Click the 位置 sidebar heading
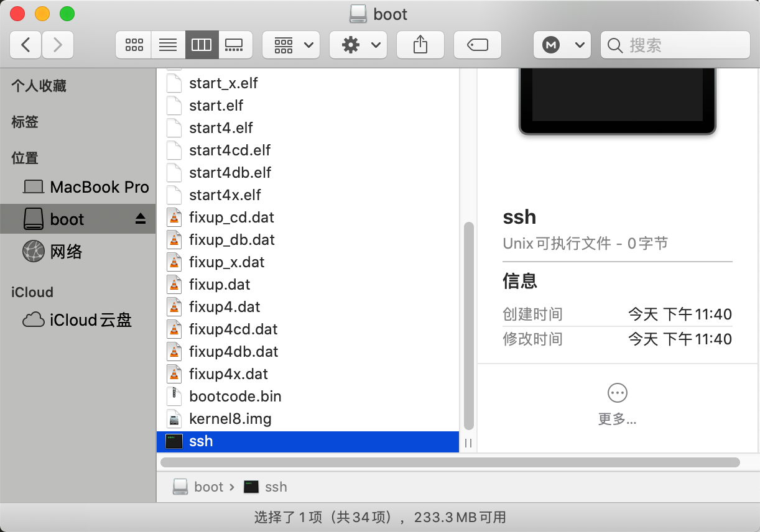The height and width of the screenshot is (532, 760). pos(25,158)
